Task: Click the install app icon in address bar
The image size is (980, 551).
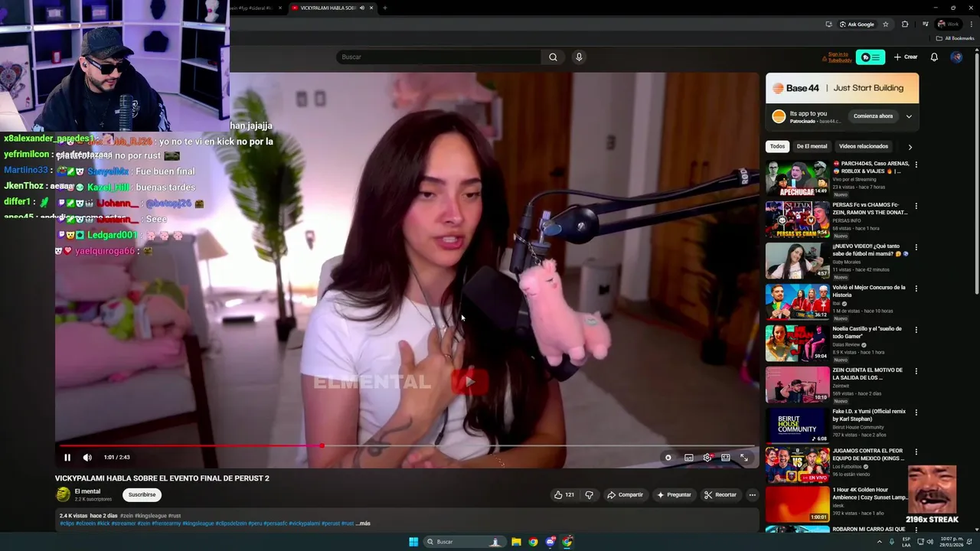Action: pos(828,24)
